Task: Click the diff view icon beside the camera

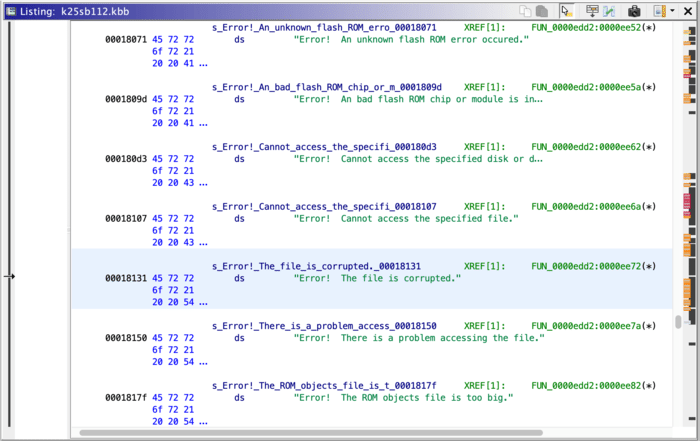Action: pyautogui.click(x=609, y=10)
